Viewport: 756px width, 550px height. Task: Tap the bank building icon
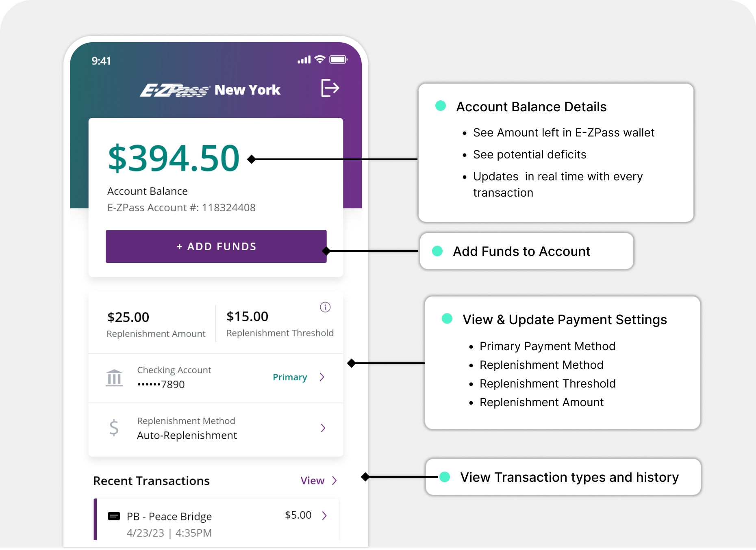(114, 378)
